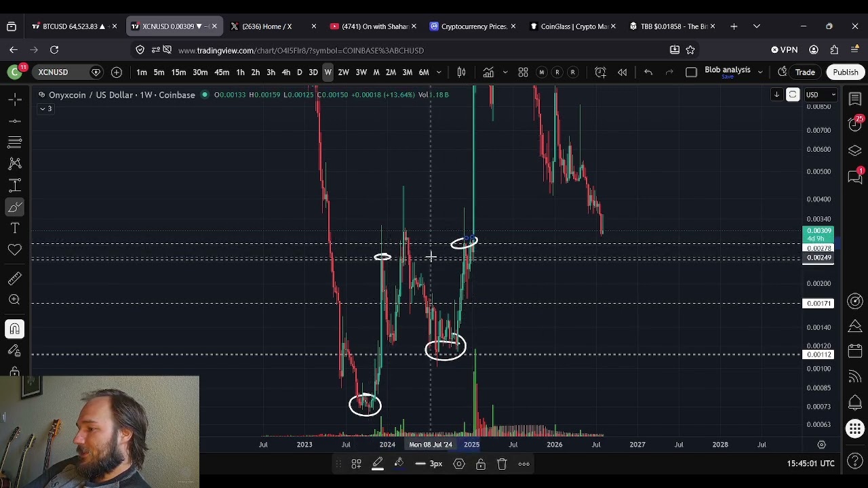Open the candlestick chart type selector
Viewport: 868px width, 488px height.
pyautogui.click(x=461, y=72)
